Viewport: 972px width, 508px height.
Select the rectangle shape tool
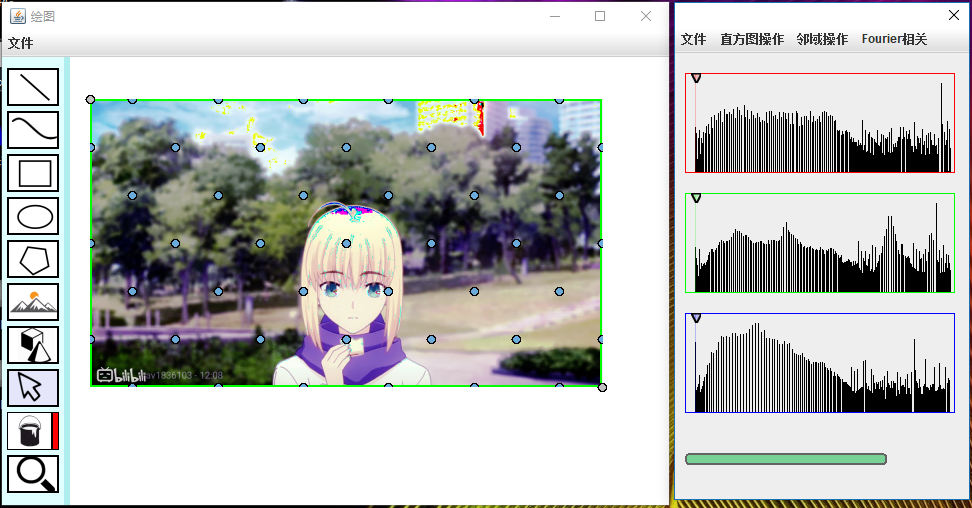coord(33,173)
